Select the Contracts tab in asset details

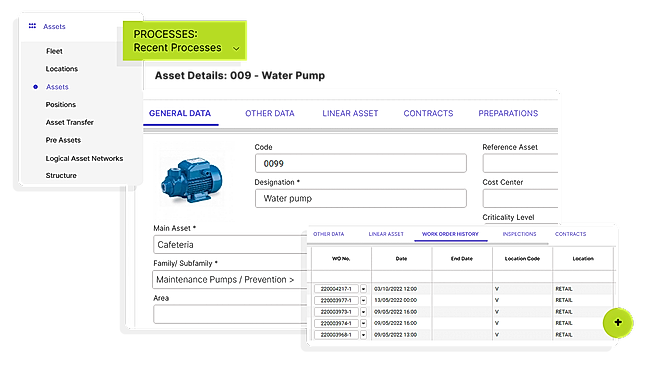[428, 113]
